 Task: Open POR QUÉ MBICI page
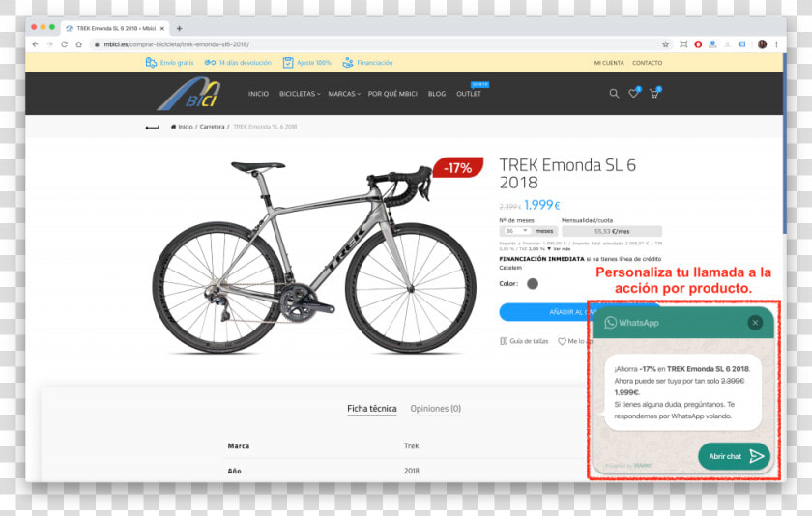tap(392, 94)
